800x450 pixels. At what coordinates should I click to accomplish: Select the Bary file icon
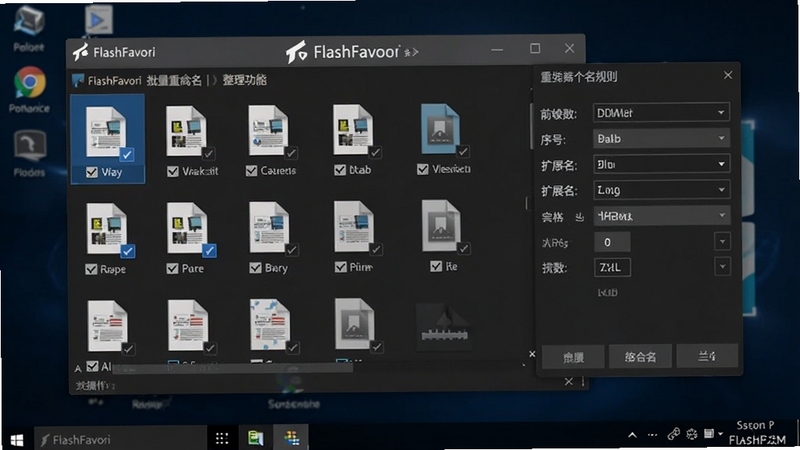coord(269,228)
